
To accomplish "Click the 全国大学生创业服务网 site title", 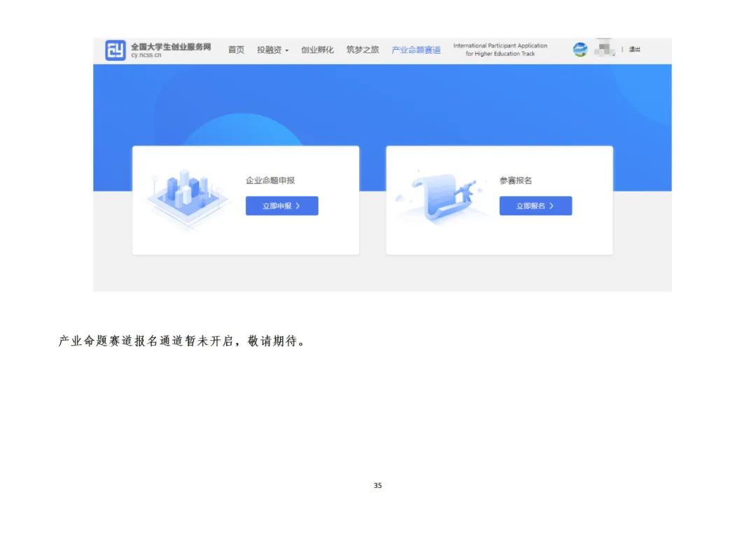I will coord(170,47).
